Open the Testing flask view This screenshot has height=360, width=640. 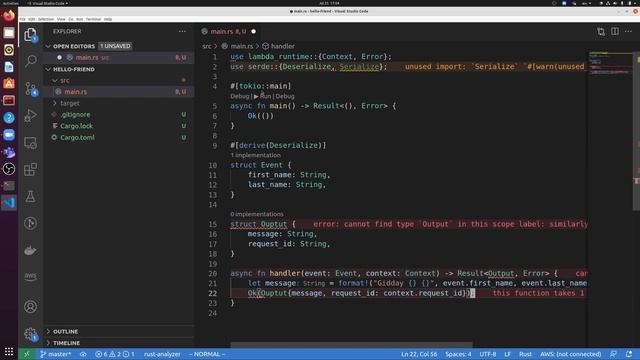[x=31, y=196]
